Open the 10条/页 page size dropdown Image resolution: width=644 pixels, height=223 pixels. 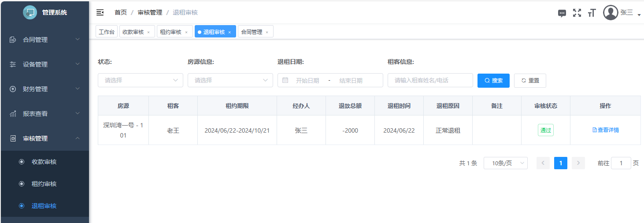click(505, 163)
